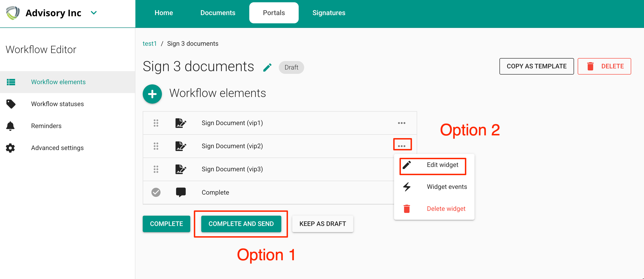The height and width of the screenshot is (279, 644).
Task: Switch to the Documents tab
Action: pyautogui.click(x=217, y=13)
